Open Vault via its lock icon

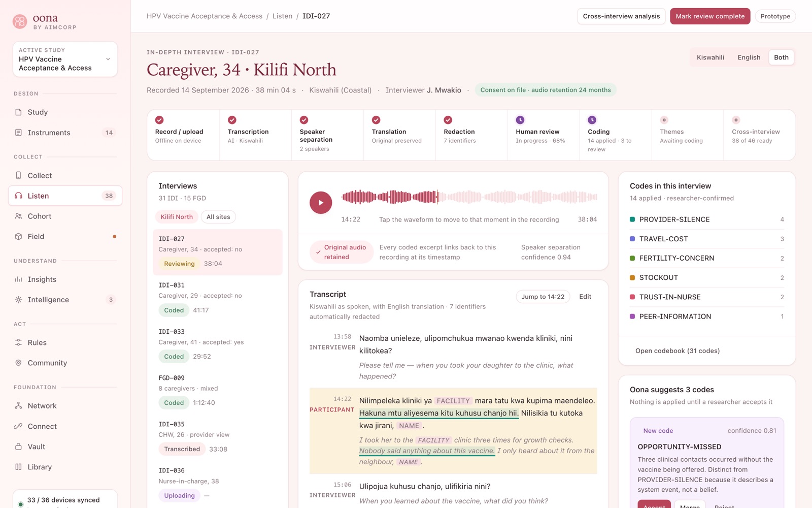18,447
